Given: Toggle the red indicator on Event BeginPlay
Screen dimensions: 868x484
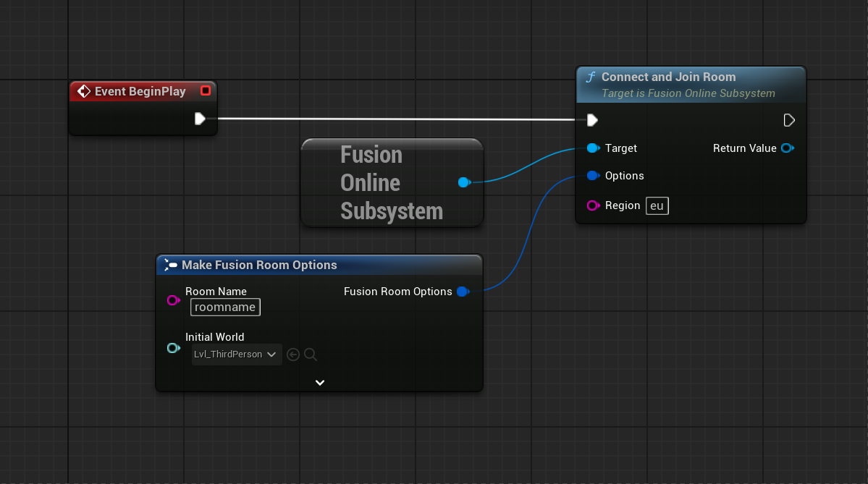Looking at the screenshot, I should tap(205, 90).
